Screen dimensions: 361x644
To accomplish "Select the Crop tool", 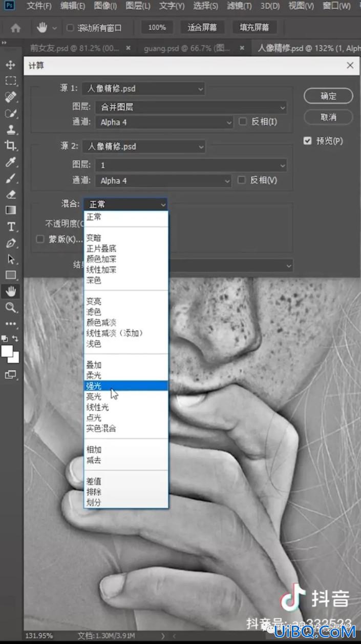I will [x=11, y=146].
